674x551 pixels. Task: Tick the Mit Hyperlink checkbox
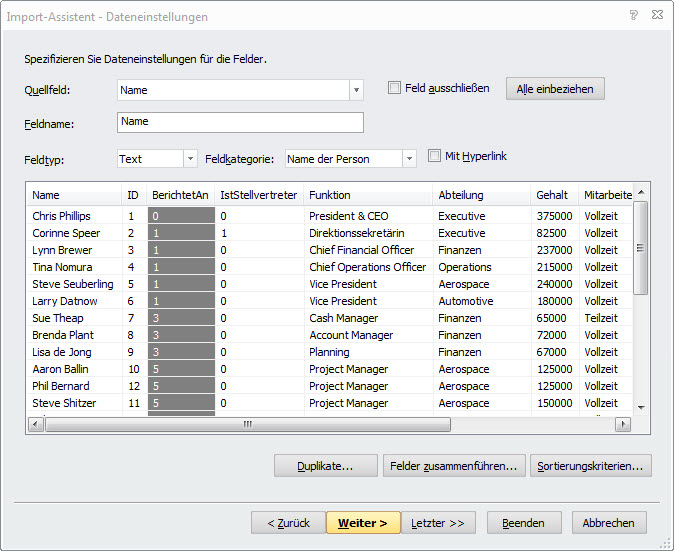coord(434,156)
